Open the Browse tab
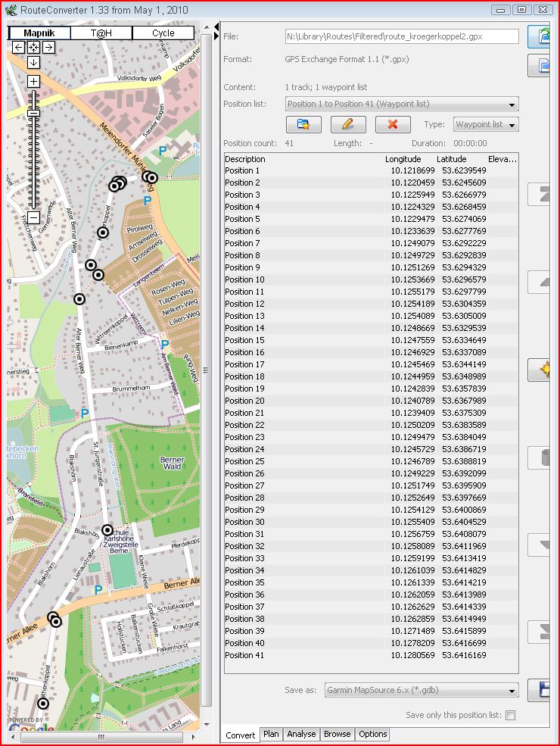 [337, 734]
